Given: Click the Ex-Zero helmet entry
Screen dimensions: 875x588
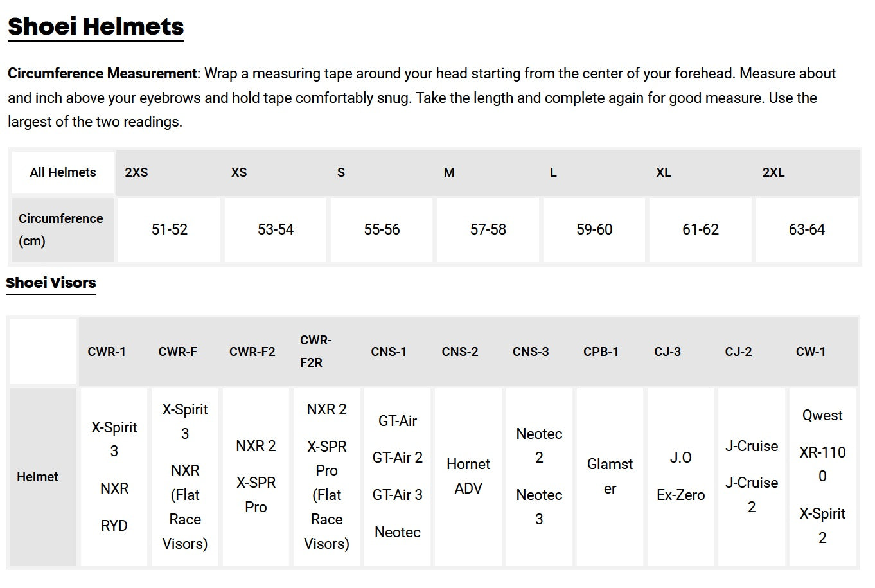Looking at the screenshot, I should [681, 495].
